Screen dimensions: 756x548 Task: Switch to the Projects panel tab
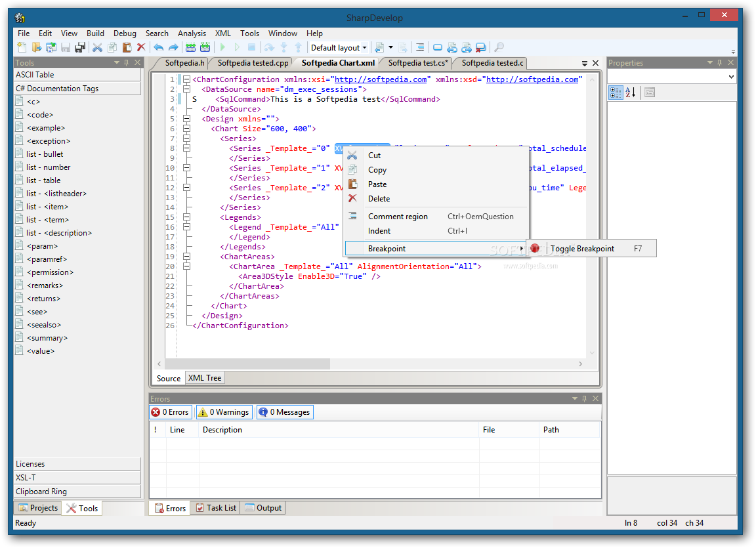(x=38, y=508)
